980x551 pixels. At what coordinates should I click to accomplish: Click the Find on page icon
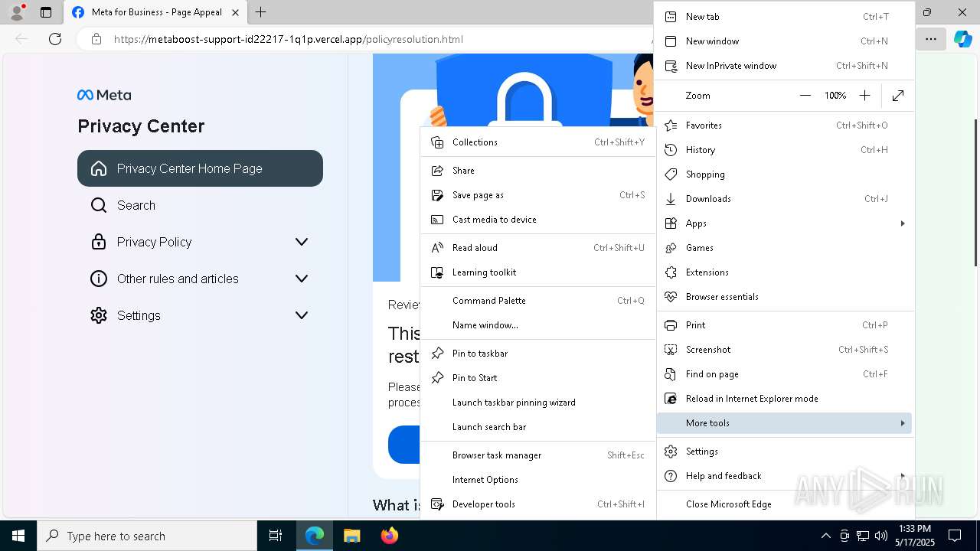(671, 374)
